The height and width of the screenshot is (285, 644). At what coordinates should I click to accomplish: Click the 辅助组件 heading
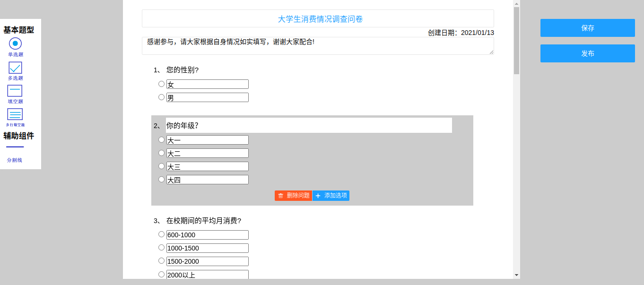click(19, 136)
